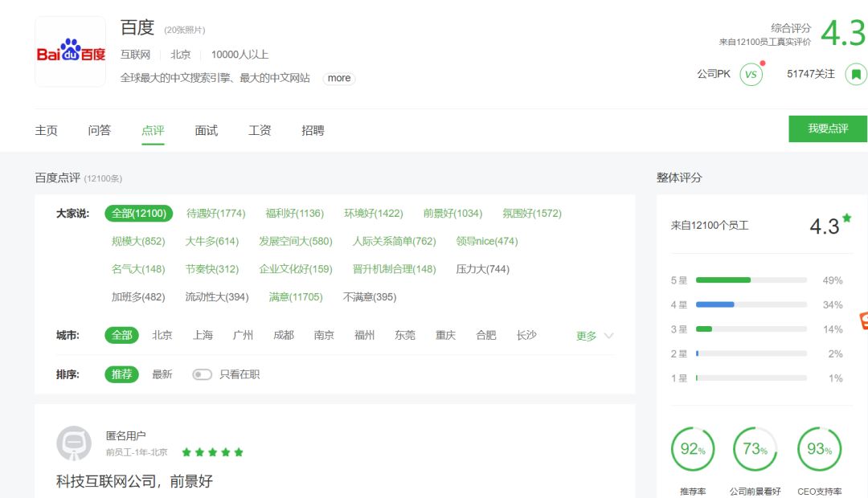The height and width of the screenshot is (498, 868).
Task: Filter reviews by city 东莞
Action: tap(404, 335)
